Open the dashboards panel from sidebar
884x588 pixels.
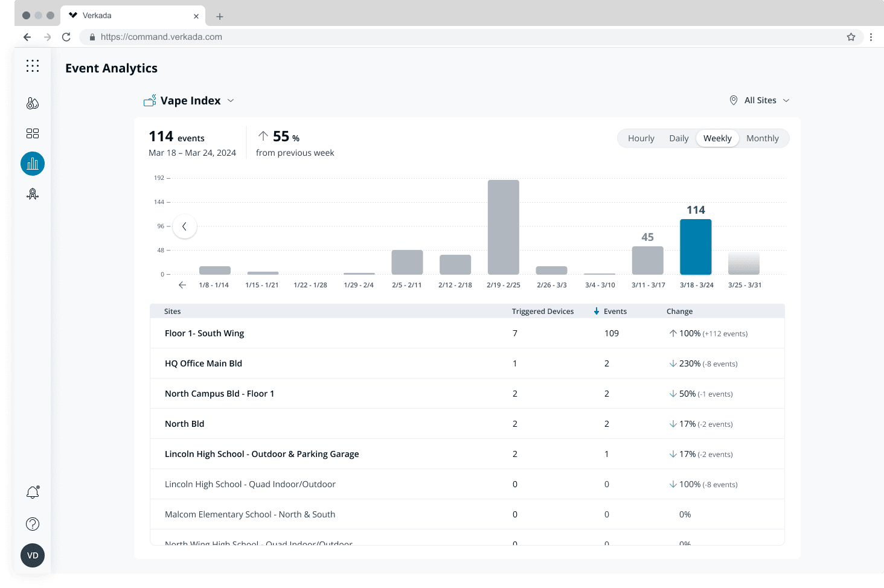pyautogui.click(x=33, y=133)
